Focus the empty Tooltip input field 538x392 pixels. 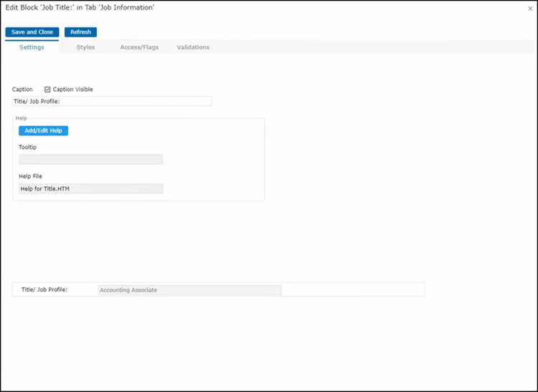click(91, 160)
